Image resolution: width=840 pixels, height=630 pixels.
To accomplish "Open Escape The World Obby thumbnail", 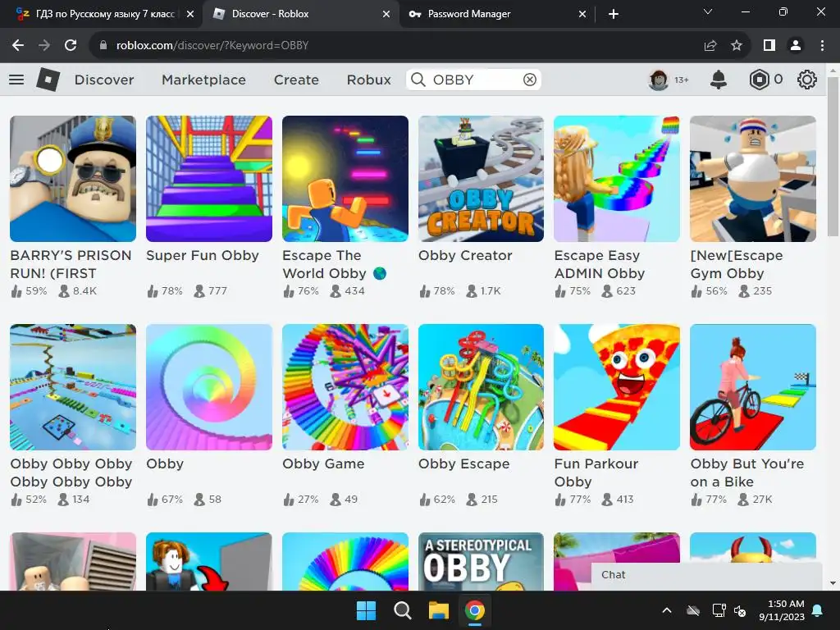I will coord(345,178).
